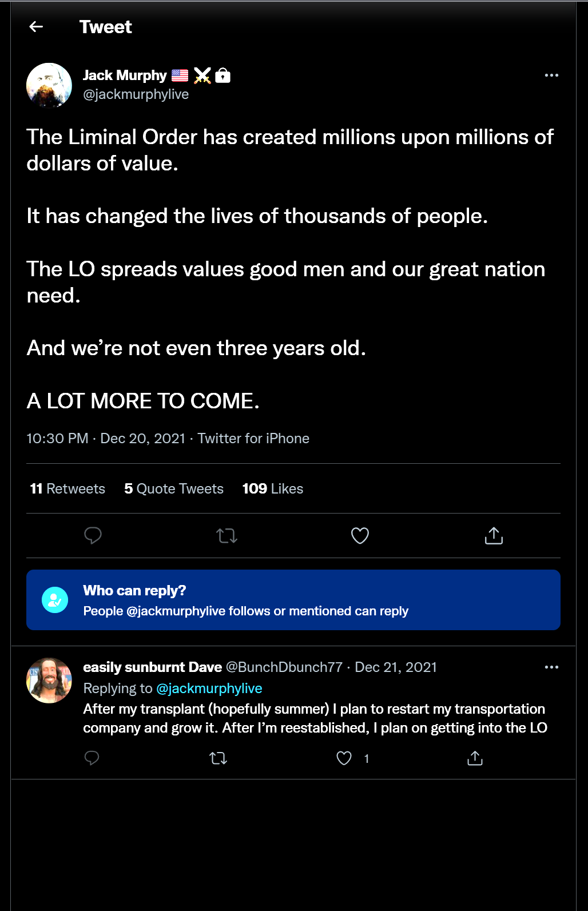Open the @jackmurphylive link in Replying to

click(x=209, y=689)
